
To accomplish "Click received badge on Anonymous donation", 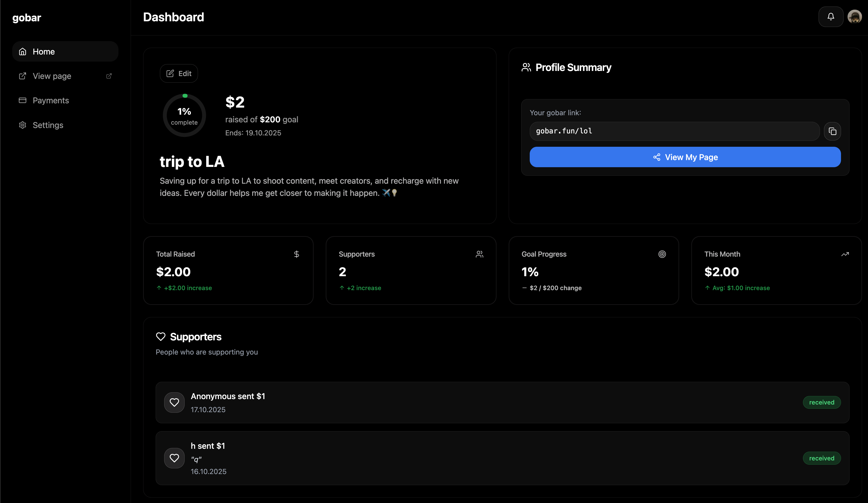I will pos(821,402).
